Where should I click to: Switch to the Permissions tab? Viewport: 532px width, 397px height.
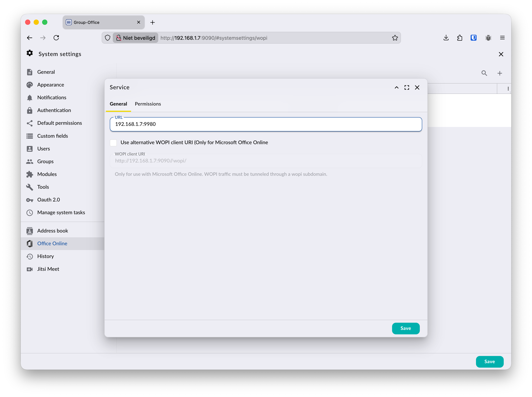click(148, 104)
